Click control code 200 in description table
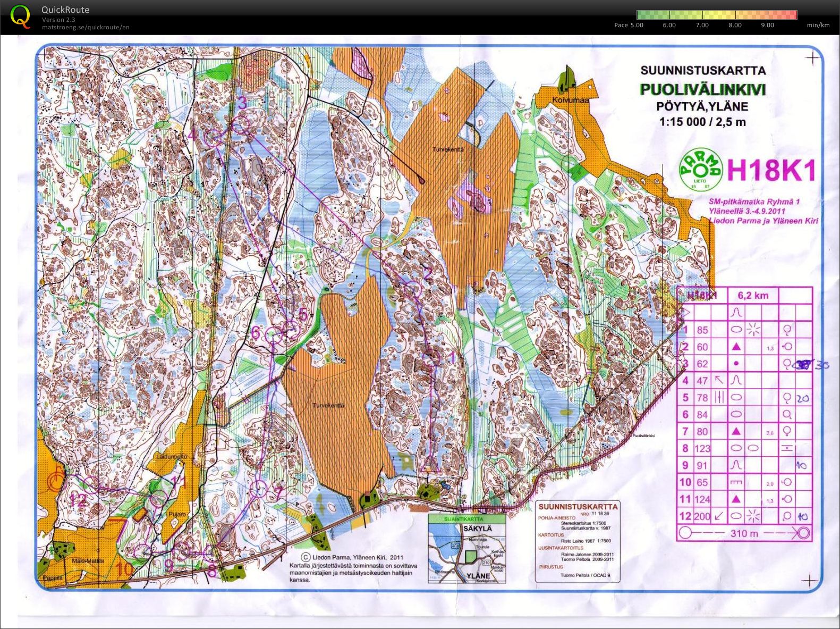This screenshot has width=840, height=629. coord(702,516)
